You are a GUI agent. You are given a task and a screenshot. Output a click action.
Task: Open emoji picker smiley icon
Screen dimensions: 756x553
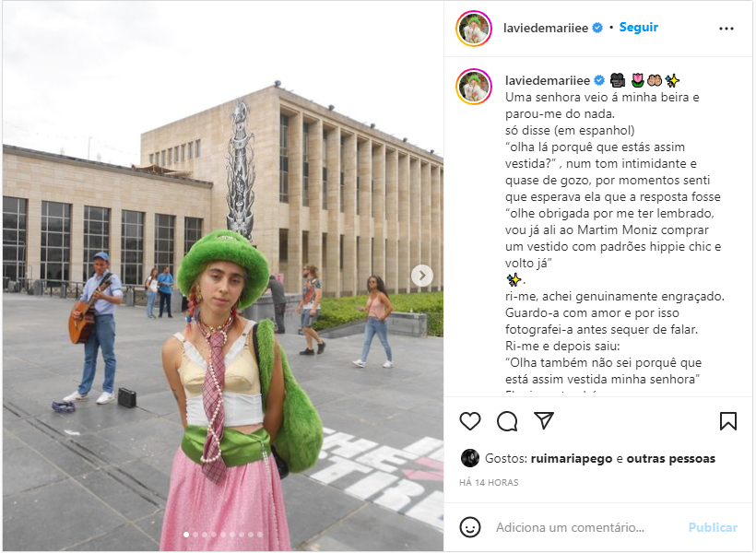point(470,527)
